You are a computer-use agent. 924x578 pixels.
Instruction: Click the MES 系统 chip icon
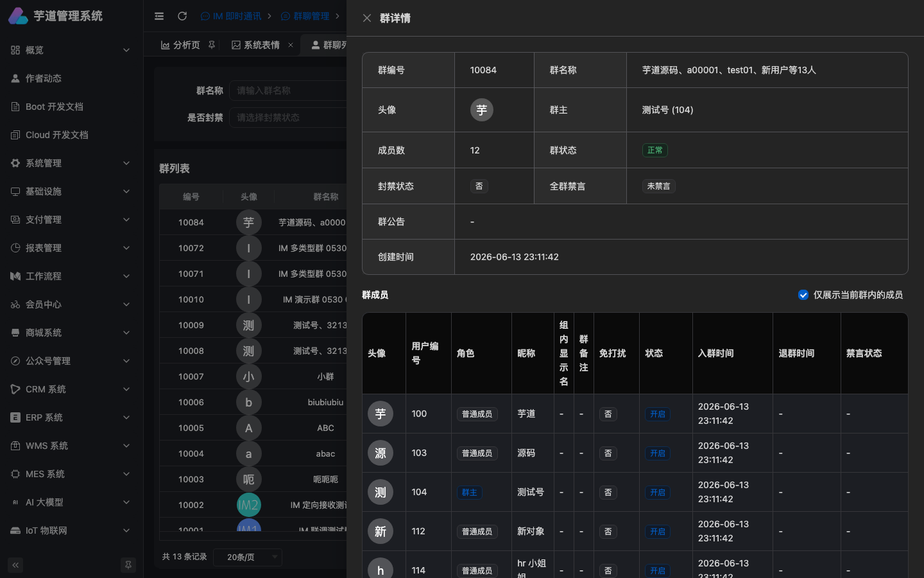15,474
